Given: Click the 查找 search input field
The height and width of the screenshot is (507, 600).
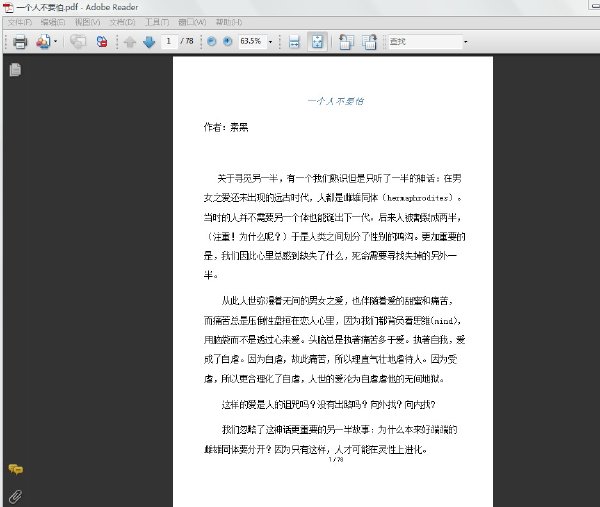Looking at the screenshot, I should 426,41.
